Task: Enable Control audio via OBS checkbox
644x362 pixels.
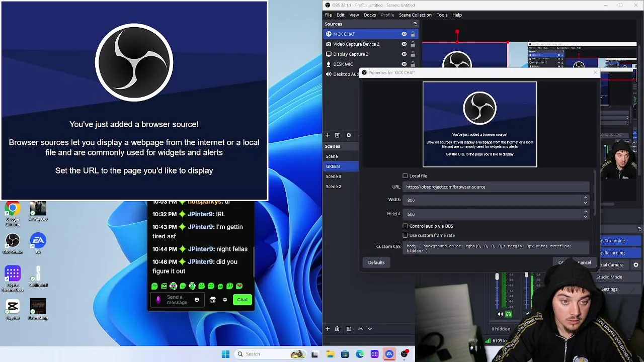Action: (405, 226)
